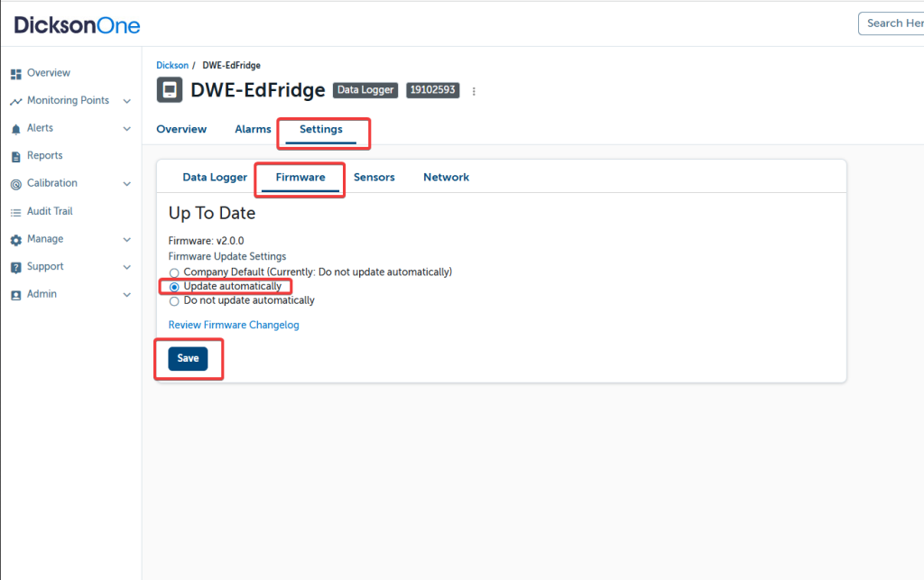Viewport: 924px width, 580px height.
Task: Click the Audit Trail list icon
Action: click(15, 212)
